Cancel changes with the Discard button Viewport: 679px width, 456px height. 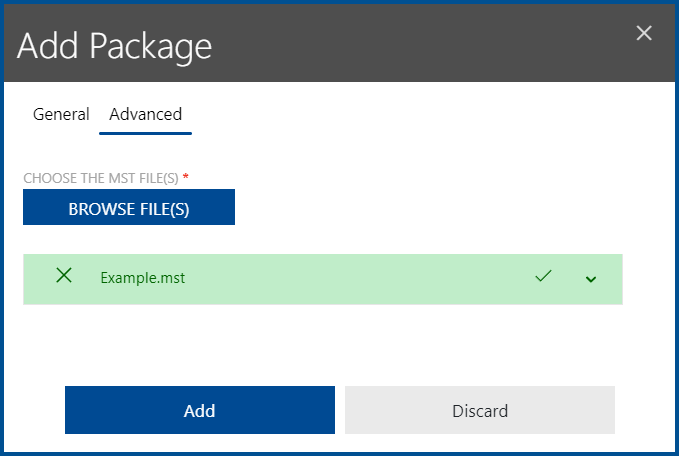[479, 410]
